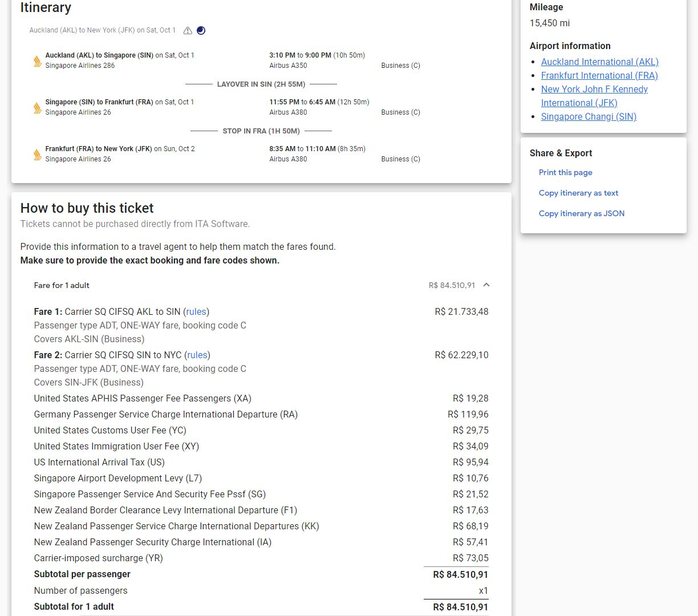Click Singapore Airlines logo on AKL to SIN flight
The image size is (698, 616).
37,60
